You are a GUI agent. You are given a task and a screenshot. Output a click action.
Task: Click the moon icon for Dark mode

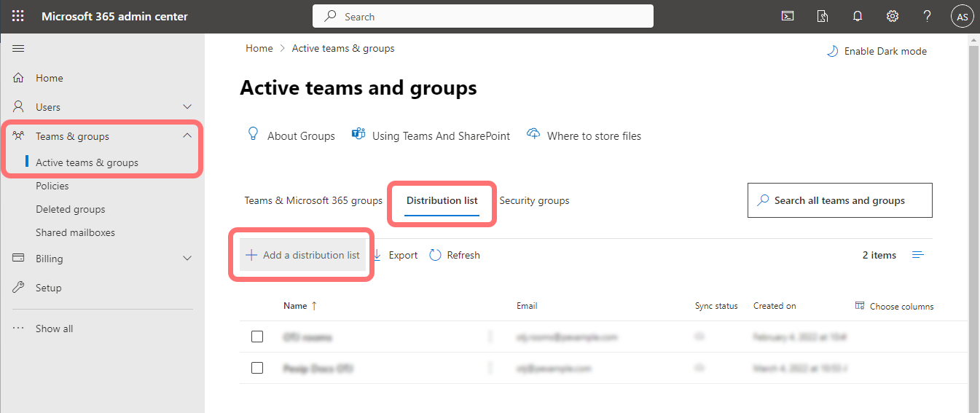click(832, 51)
